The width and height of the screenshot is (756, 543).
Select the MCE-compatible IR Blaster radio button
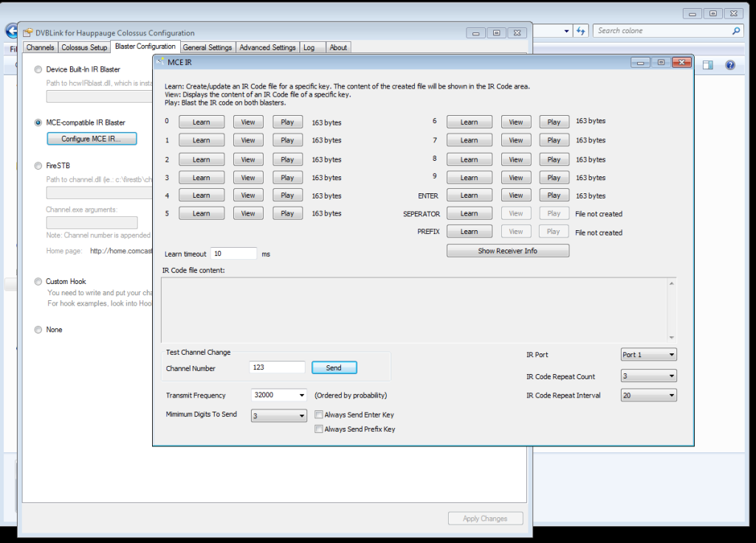tap(38, 122)
